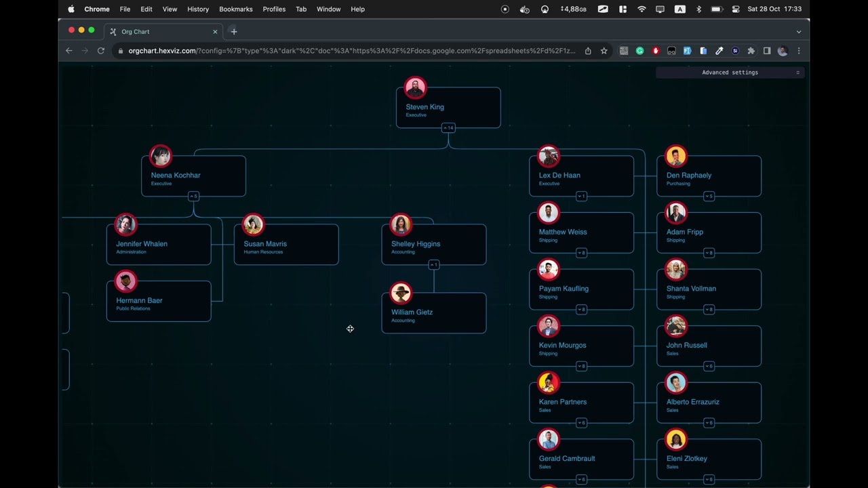Expand Den Raphaely's reports toggle
868x488 pixels.
pyautogui.click(x=709, y=196)
